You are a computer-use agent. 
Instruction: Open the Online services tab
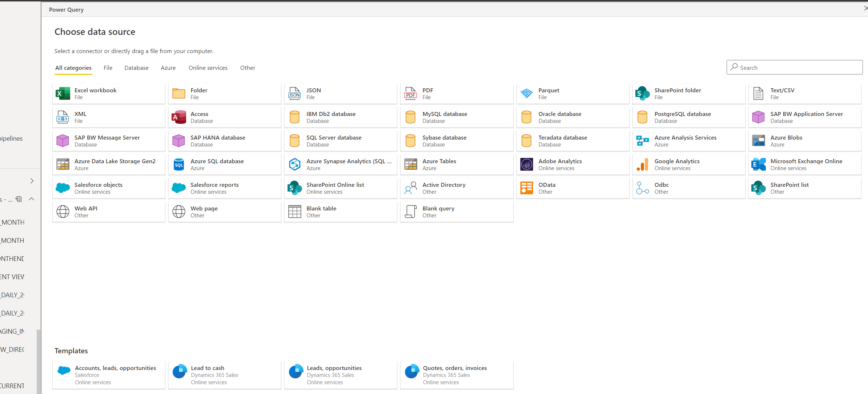pyautogui.click(x=208, y=68)
